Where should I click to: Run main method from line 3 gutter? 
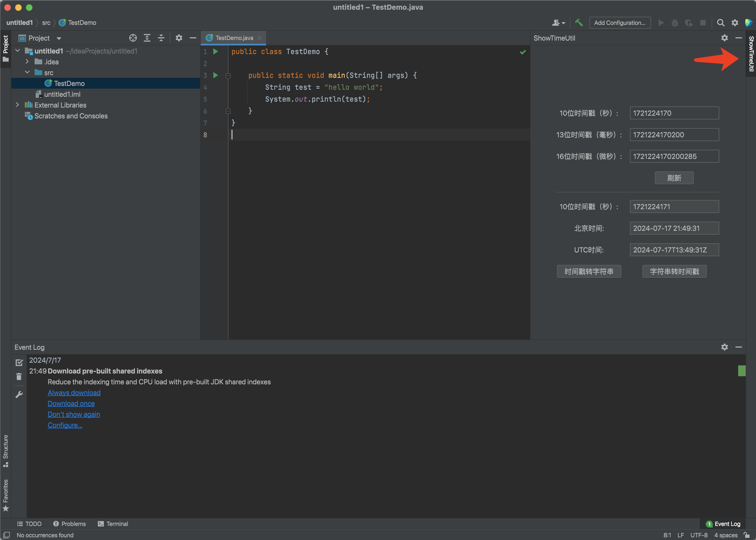[x=215, y=75]
